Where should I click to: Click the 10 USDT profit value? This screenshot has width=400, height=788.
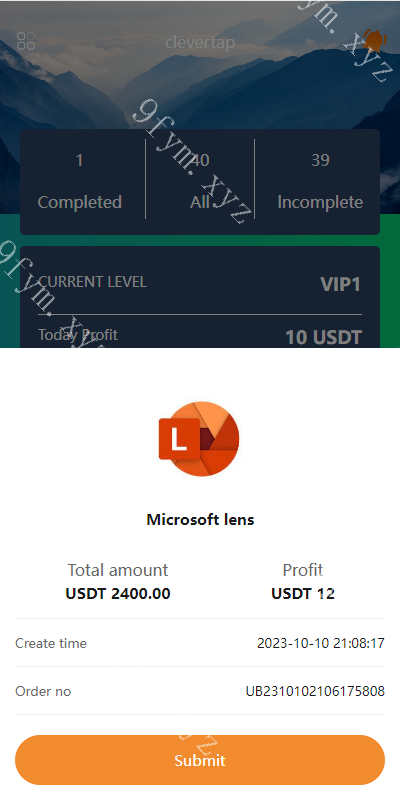pyautogui.click(x=324, y=337)
